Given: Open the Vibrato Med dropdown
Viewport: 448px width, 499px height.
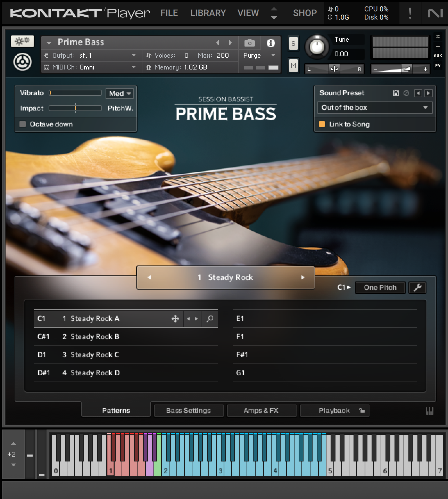Looking at the screenshot, I should click(x=119, y=93).
